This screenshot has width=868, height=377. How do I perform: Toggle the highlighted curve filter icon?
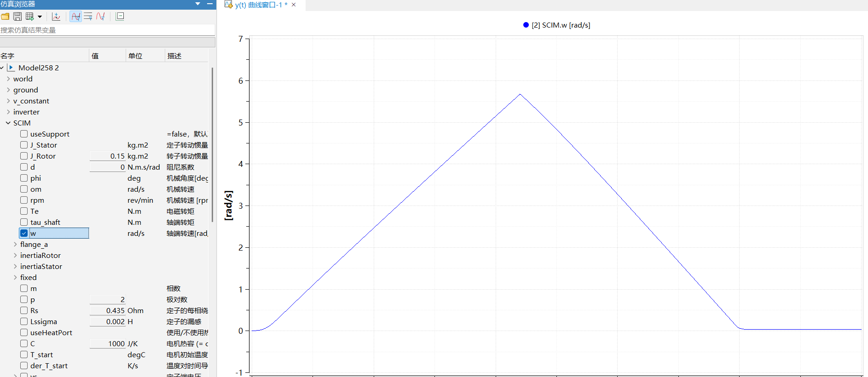click(x=76, y=17)
